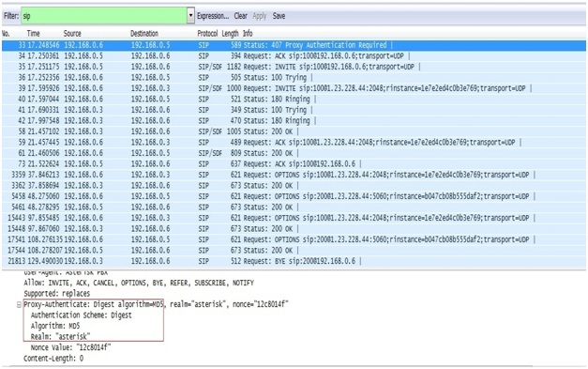Select packet 59 ACK request row

(x=294, y=143)
